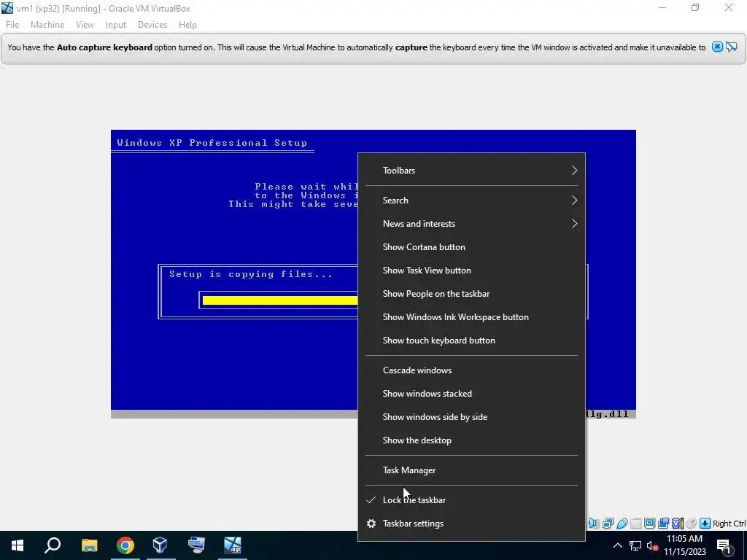Expand the Toolbars submenu
Viewport: 747px width, 560px height.
[x=471, y=170]
